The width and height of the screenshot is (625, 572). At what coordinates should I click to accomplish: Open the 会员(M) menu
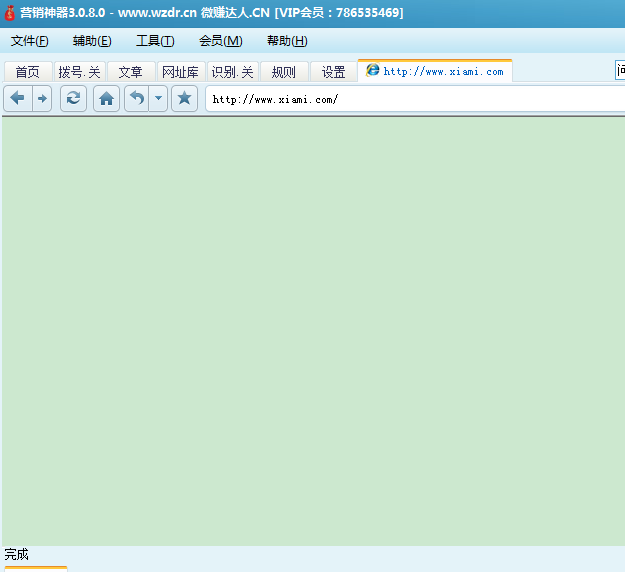click(x=220, y=41)
